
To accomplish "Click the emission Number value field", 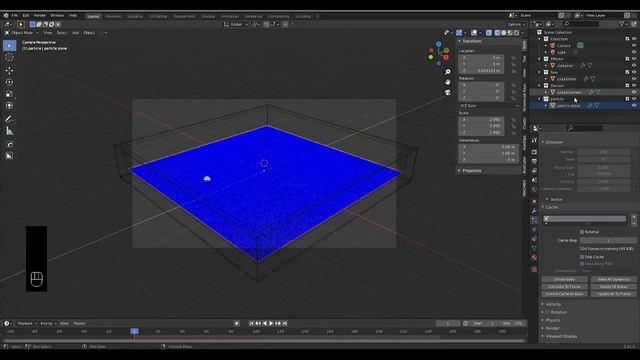I will coord(604,152).
